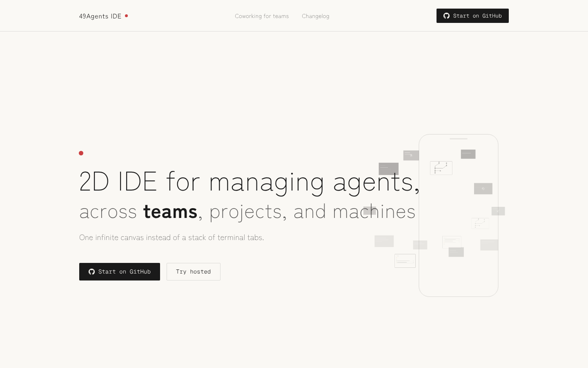Click the Try hosted button

click(194, 272)
